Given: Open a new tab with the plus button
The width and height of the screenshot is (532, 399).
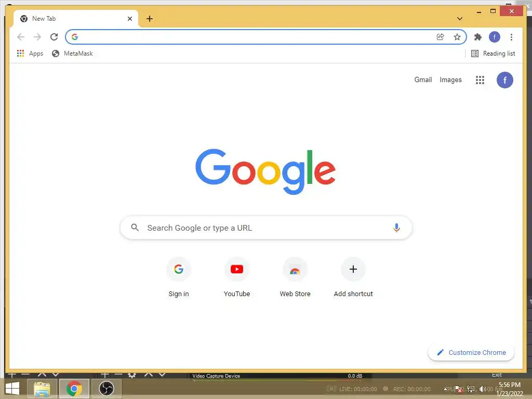Looking at the screenshot, I should pyautogui.click(x=150, y=19).
